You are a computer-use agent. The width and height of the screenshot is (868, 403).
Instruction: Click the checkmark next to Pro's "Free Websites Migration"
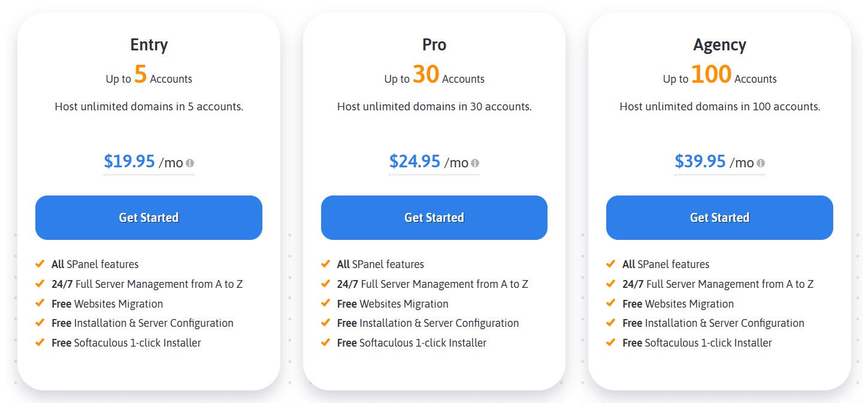point(326,303)
